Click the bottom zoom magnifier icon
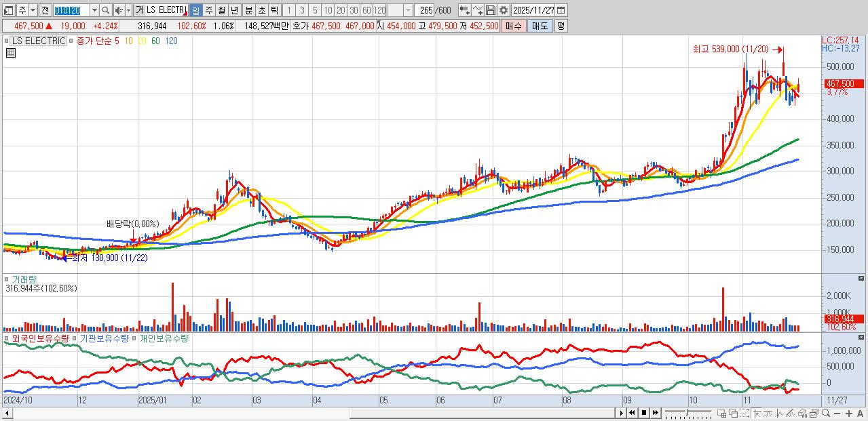The width and height of the screenshot is (868, 421). tap(826, 413)
